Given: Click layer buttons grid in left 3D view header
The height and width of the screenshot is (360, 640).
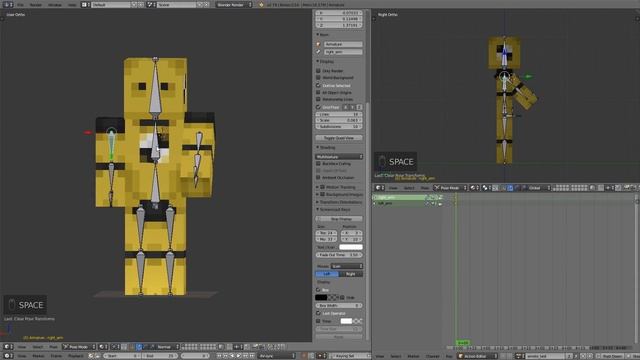Looking at the screenshot, I should tap(199, 347).
